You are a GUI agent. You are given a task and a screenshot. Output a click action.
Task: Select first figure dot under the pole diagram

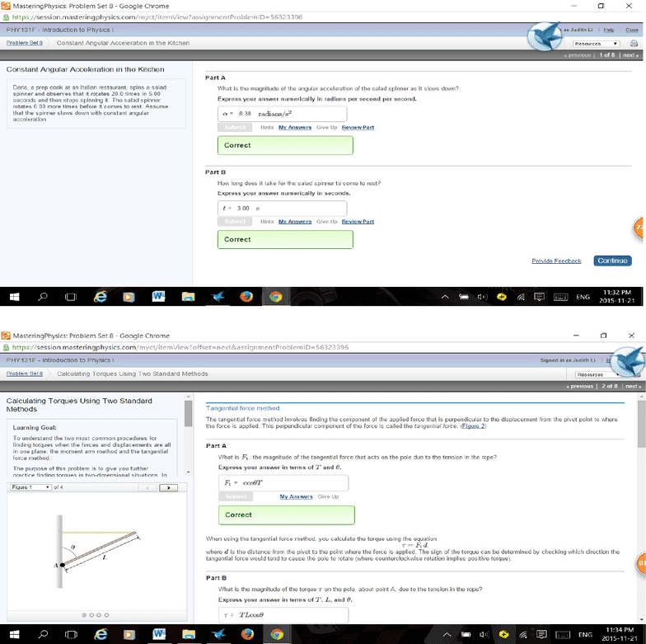pyautogui.click(x=84, y=615)
